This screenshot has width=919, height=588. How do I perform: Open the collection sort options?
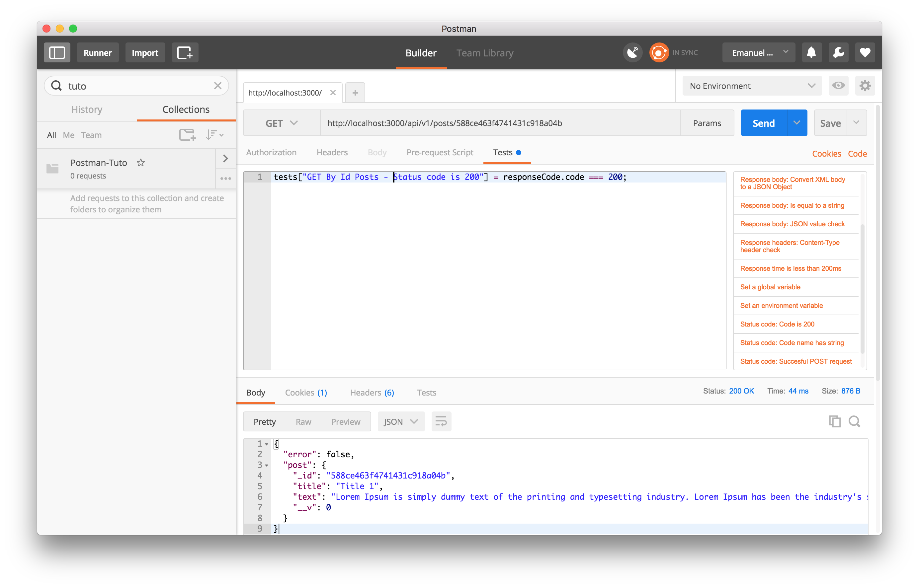pos(214,135)
